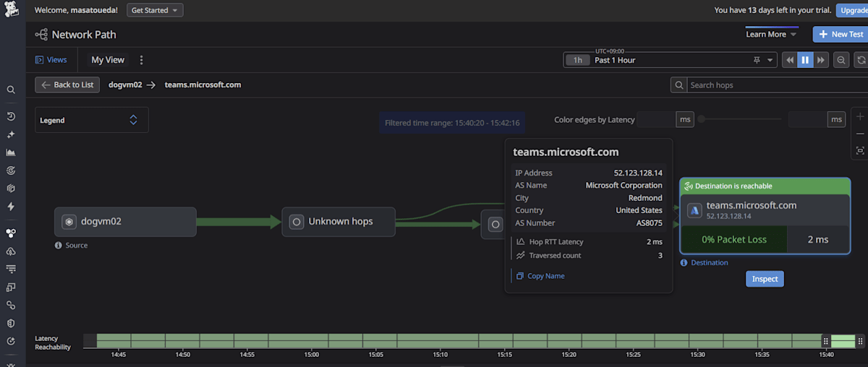Open the cloud icon in sidebar
This screenshot has width=868, height=367.
(x=11, y=251)
